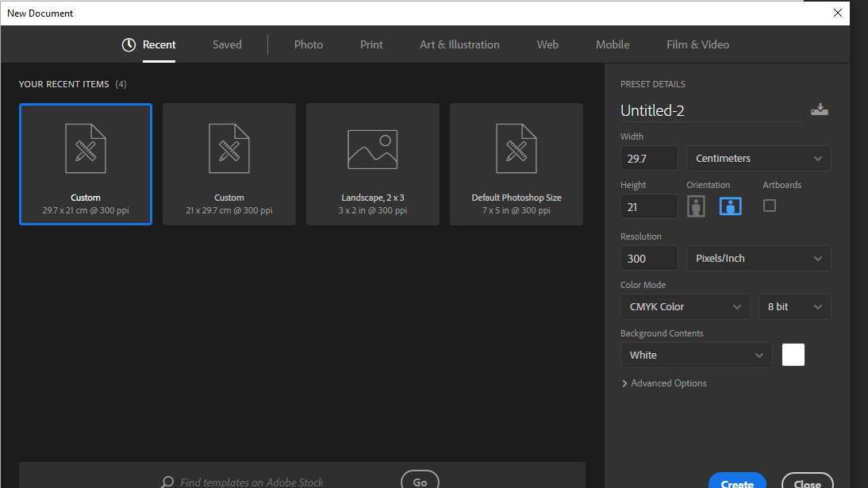Screen dimensions: 868x488
Task: Enable the Artboards checkbox
Action: click(769, 206)
